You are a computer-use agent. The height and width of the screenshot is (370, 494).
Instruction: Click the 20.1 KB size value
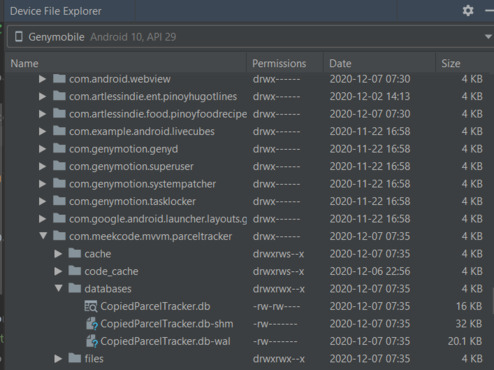tap(465, 341)
